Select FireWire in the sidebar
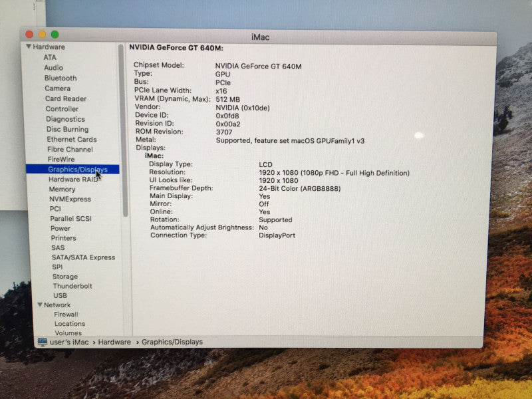 (x=61, y=159)
